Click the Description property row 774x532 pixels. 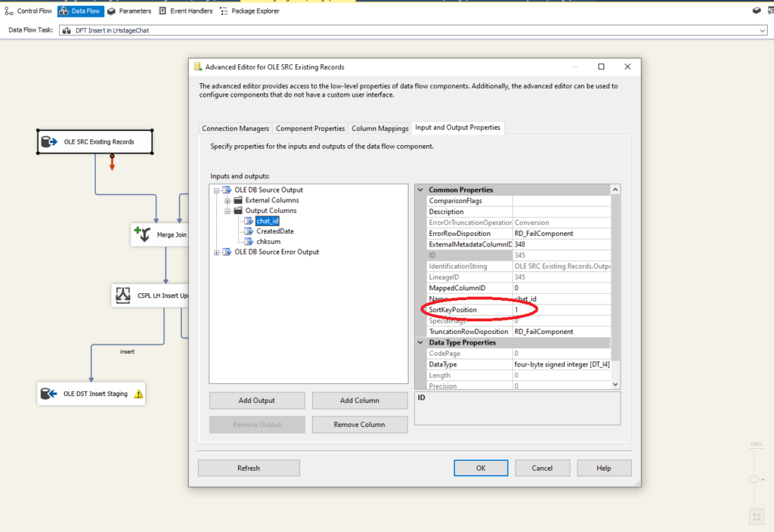(519, 212)
